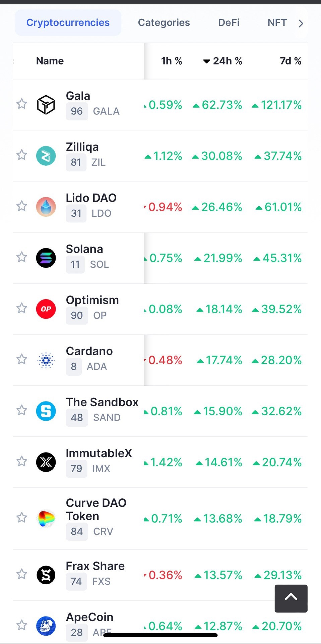Show more tabs with right chevron
The image size is (321, 644).
301,23
